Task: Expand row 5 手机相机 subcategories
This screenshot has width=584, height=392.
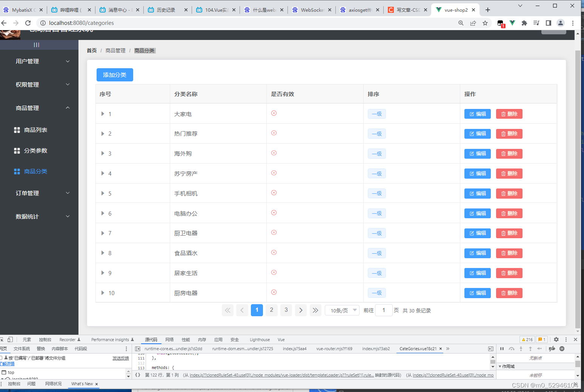Action: pos(103,193)
